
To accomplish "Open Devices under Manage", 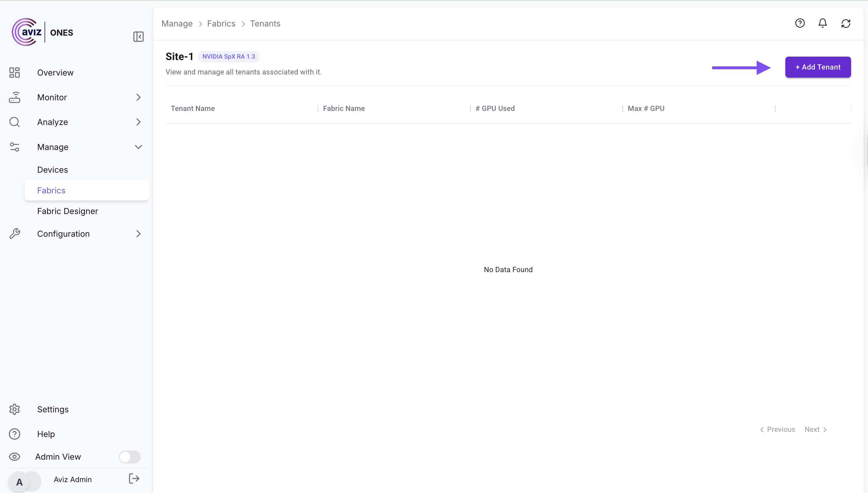I will coord(53,170).
